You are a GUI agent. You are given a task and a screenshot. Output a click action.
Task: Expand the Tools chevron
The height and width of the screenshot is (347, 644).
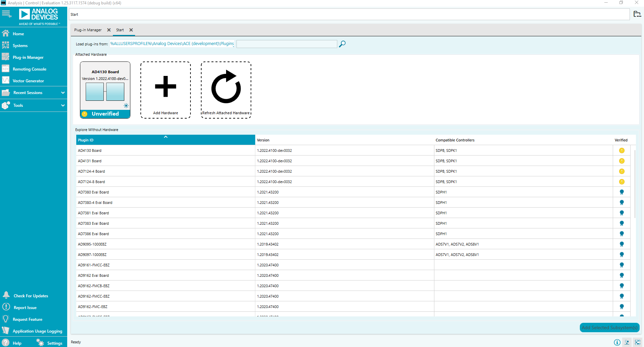coord(63,105)
